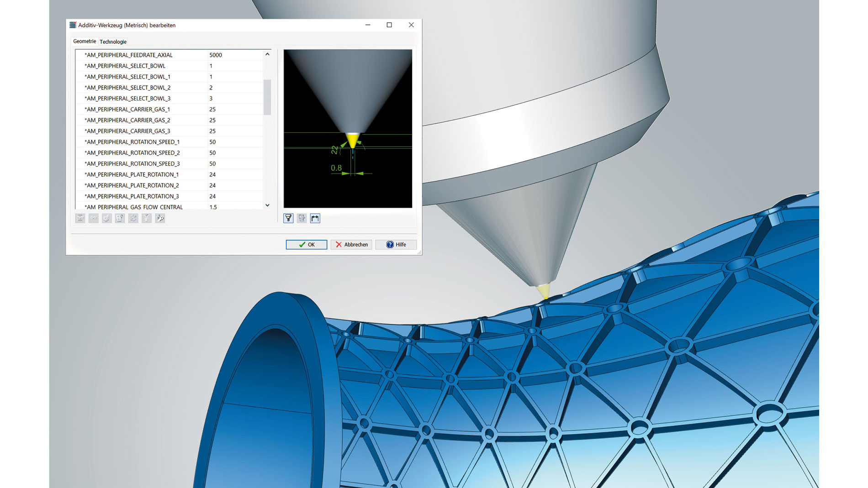Viewport: 868px width, 488px height.
Task: Click the 5000 feedrate value cell
Action: [x=235, y=55]
